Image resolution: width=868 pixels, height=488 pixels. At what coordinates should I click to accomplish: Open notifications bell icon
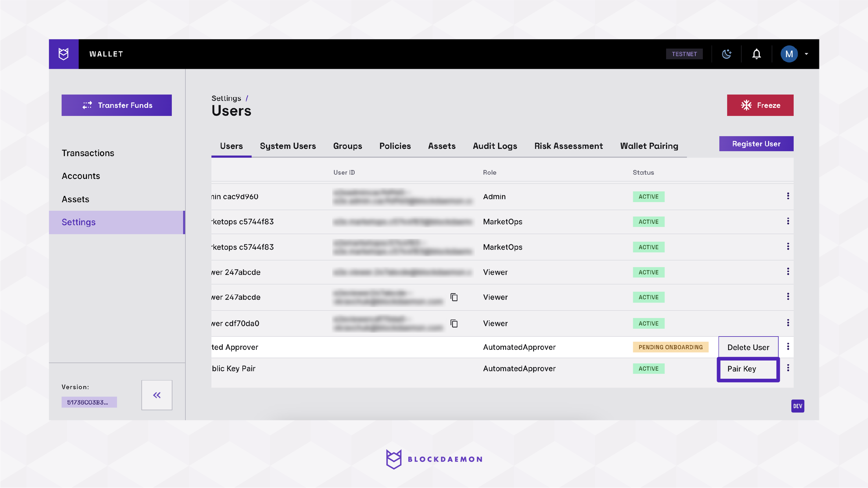click(756, 54)
